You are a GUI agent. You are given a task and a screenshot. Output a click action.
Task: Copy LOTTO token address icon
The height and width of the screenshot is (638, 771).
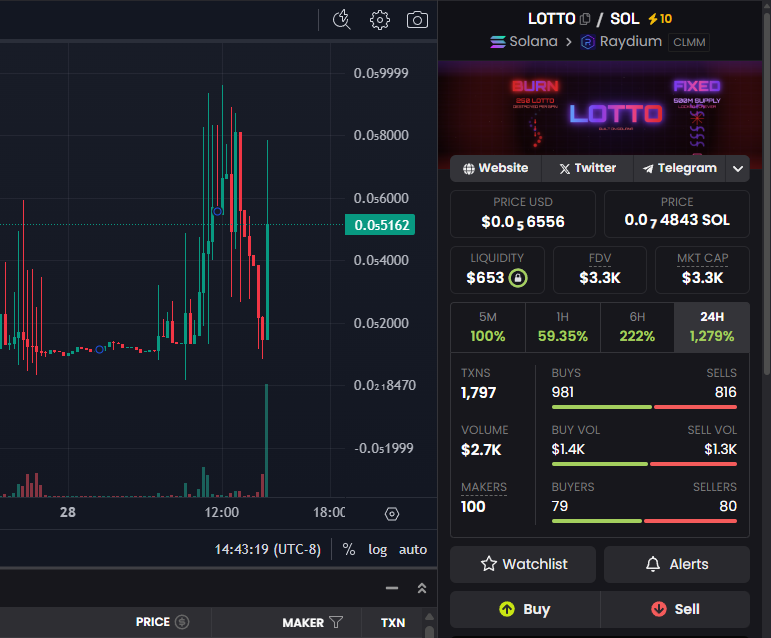point(585,19)
